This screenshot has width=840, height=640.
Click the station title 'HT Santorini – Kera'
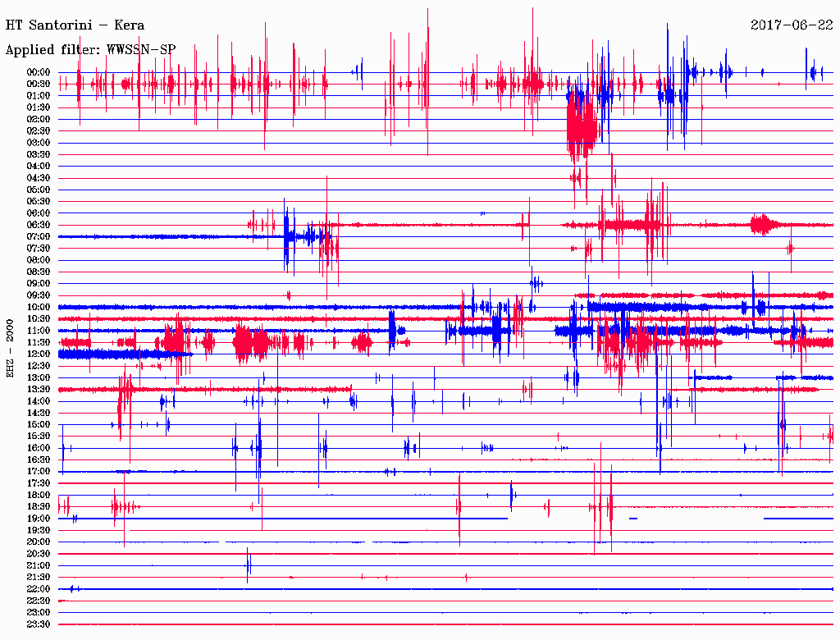[x=75, y=25]
